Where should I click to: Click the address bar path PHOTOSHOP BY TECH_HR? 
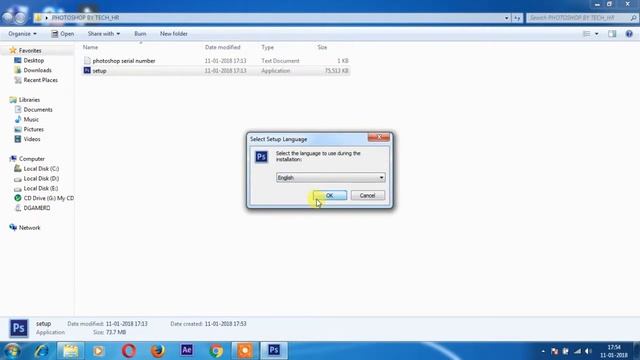coord(85,18)
